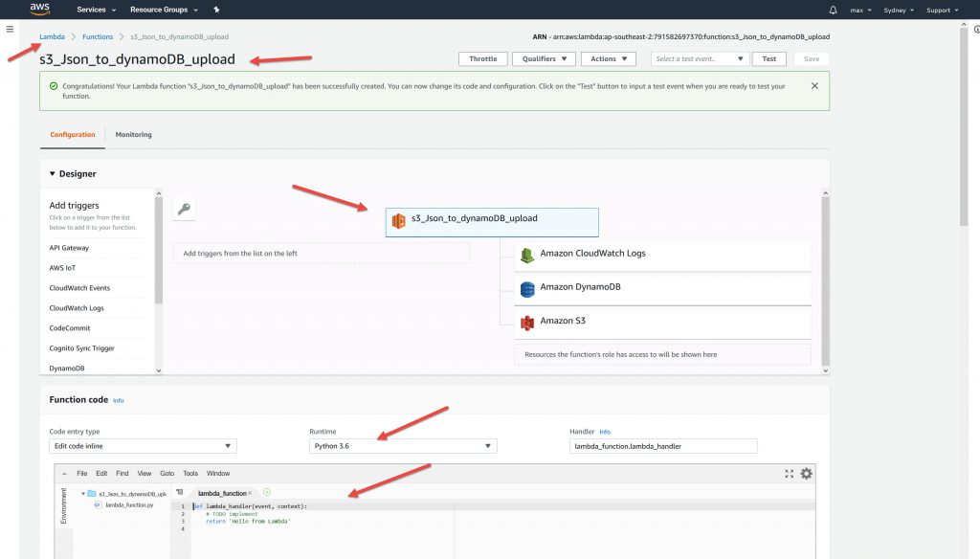Open code editor settings gear icon
980x559 pixels.
(806, 473)
